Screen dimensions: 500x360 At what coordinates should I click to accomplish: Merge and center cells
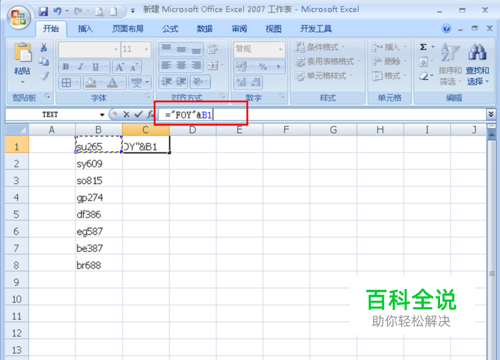pos(213,65)
